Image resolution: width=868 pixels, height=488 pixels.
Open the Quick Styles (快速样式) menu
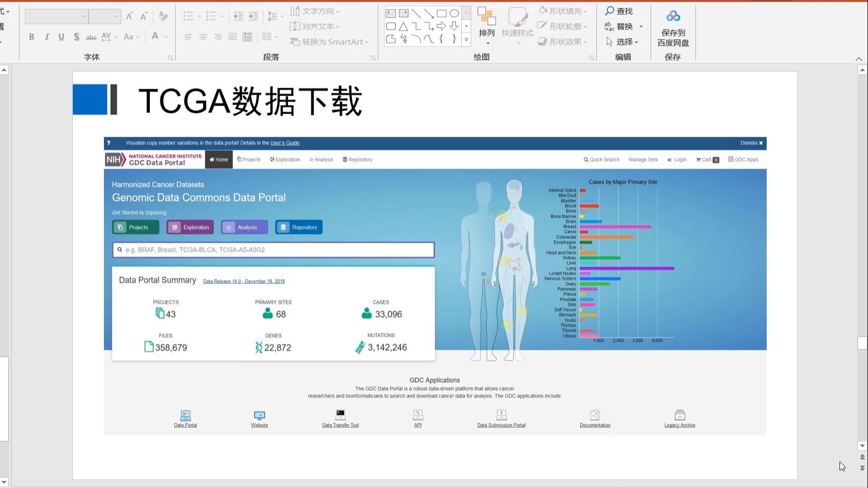tap(517, 26)
